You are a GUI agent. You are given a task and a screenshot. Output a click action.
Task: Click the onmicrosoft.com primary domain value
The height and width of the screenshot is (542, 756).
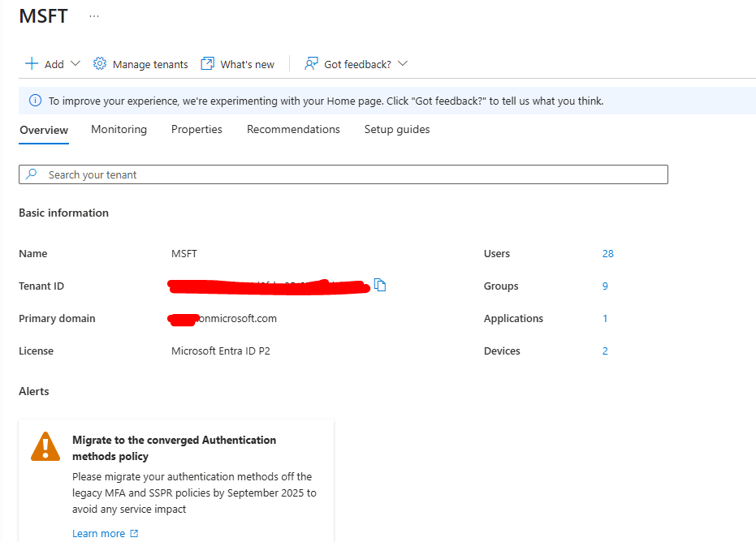coord(236,318)
